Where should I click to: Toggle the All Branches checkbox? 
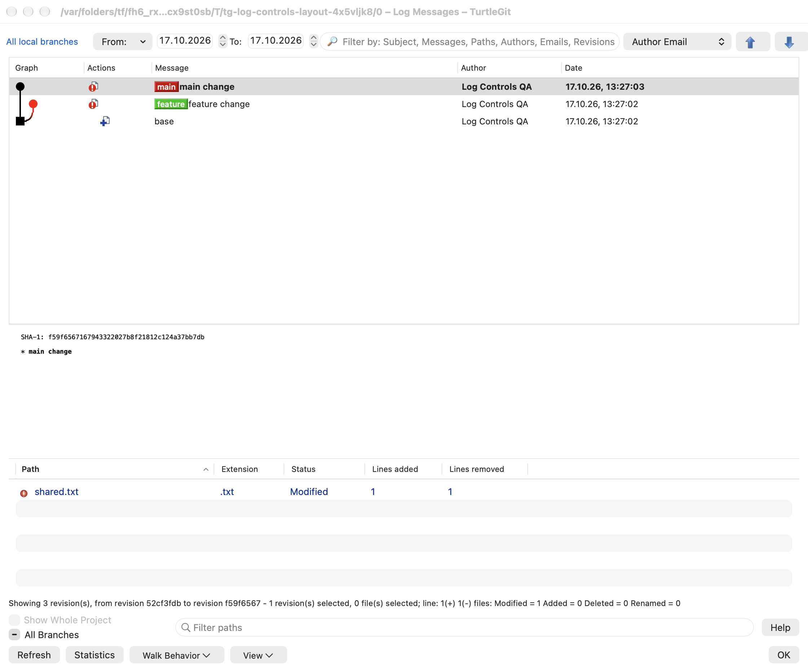click(14, 635)
